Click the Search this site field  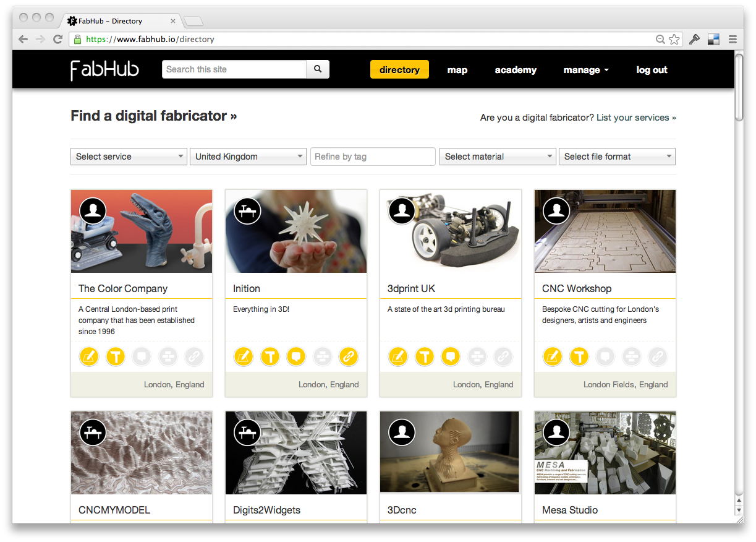[x=234, y=69]
